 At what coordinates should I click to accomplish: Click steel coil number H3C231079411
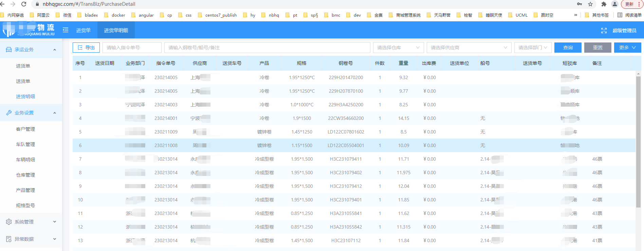[346, 159]
